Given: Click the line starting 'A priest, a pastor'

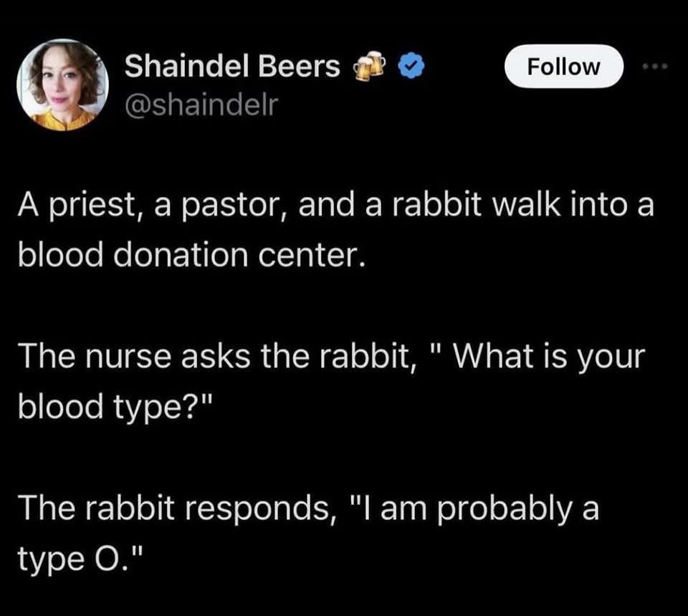Looking at the screenshot, I should pyautogui.click(x=335, y=206).
